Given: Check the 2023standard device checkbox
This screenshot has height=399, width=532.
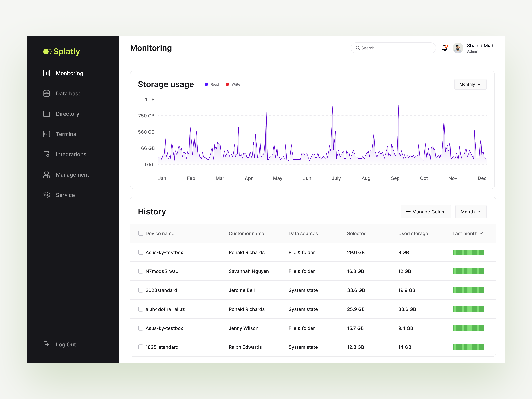Looking at the screenshot, I should [141, 290].
